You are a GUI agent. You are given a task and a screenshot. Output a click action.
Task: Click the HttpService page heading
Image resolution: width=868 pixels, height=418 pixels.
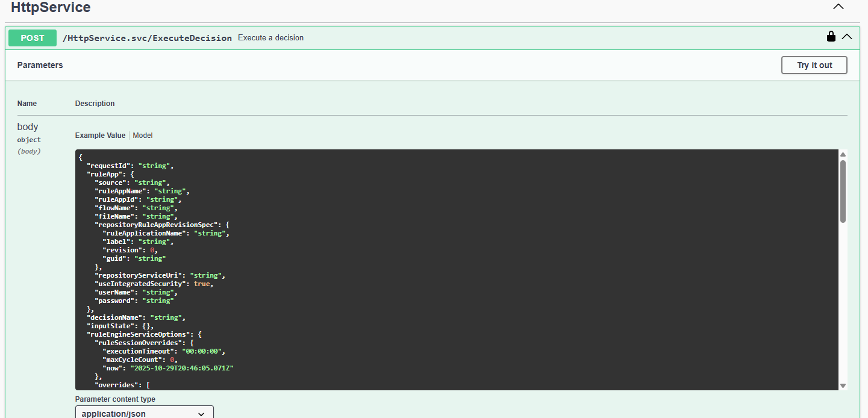(51, 7)
